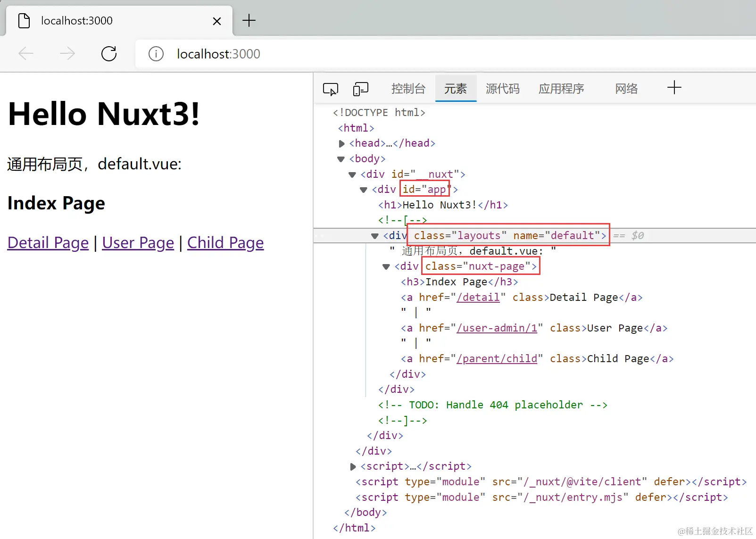The height and width of the screenshot is (539, 756).
Task: Select the h3 Index Page element line
Action: (x=459, y=282)
